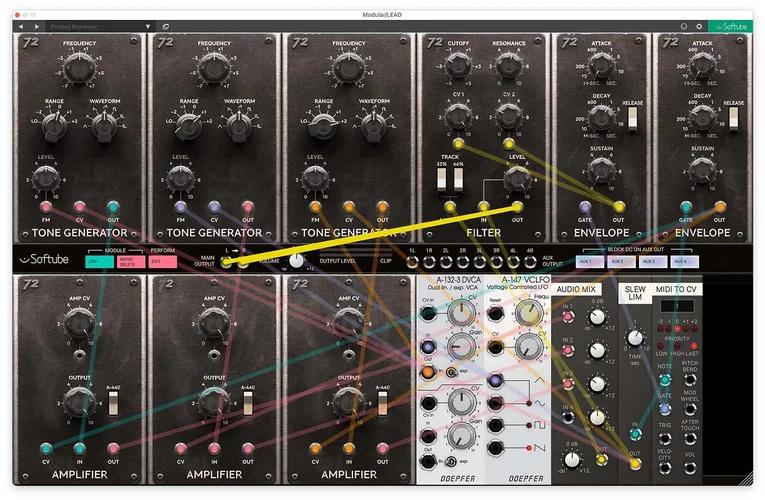The width and height of the screenshot is (765, 500).
Task: Click second Envelope OUT jack
Action: tap(720, 207)
